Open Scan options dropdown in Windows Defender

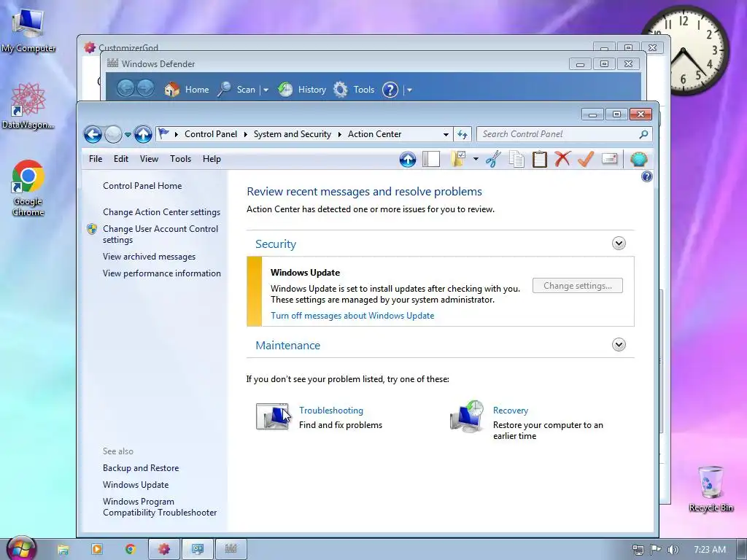coord(266,90)
